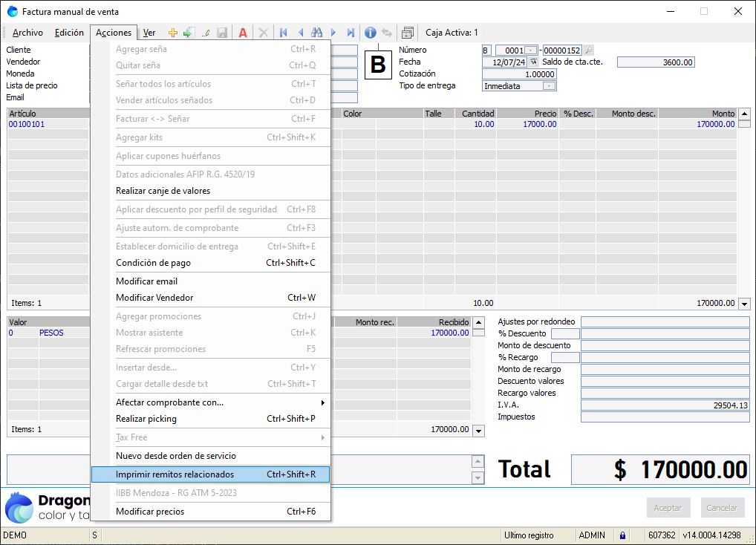The width and height of the screenshot is (756, 545).
Task: Click the Recibido cell 170000.00
Action: [434, 333]
